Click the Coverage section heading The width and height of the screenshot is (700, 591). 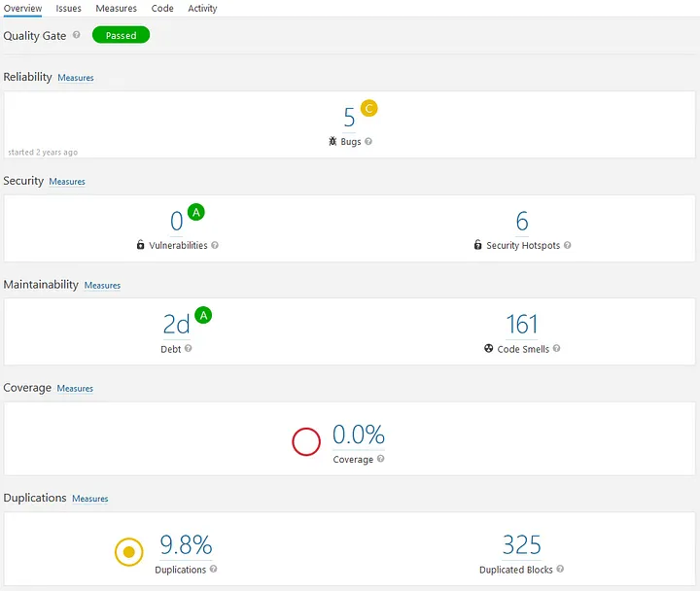(x=27, y=388)
